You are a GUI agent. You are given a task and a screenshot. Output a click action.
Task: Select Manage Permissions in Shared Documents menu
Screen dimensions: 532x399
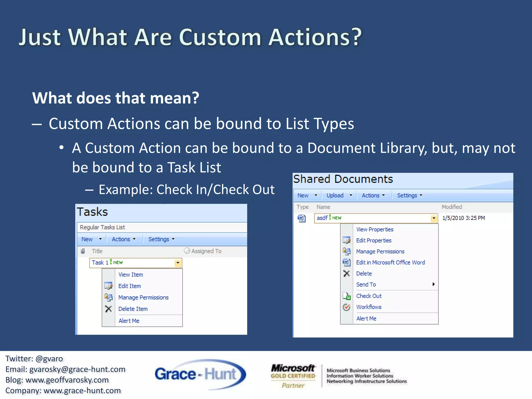(380, 251)
